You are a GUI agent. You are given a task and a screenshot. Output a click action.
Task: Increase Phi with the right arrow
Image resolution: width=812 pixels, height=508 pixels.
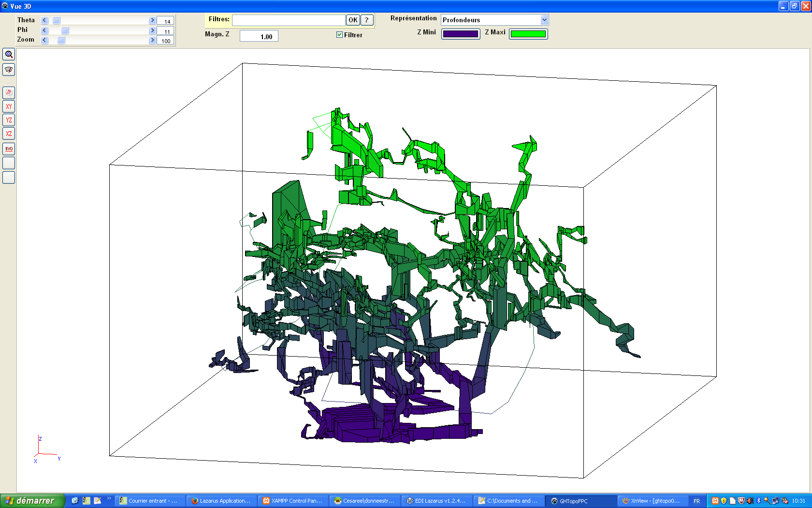point(152,30)
